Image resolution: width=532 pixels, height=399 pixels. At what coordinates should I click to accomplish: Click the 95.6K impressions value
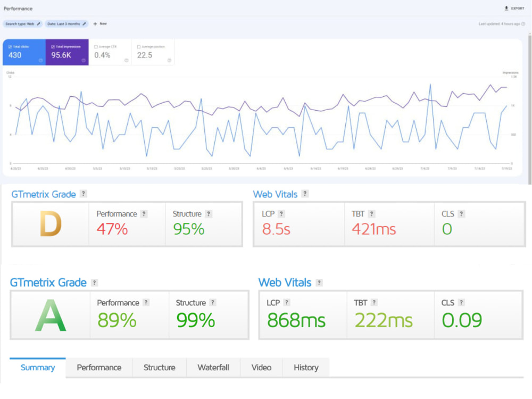(61, 55)
